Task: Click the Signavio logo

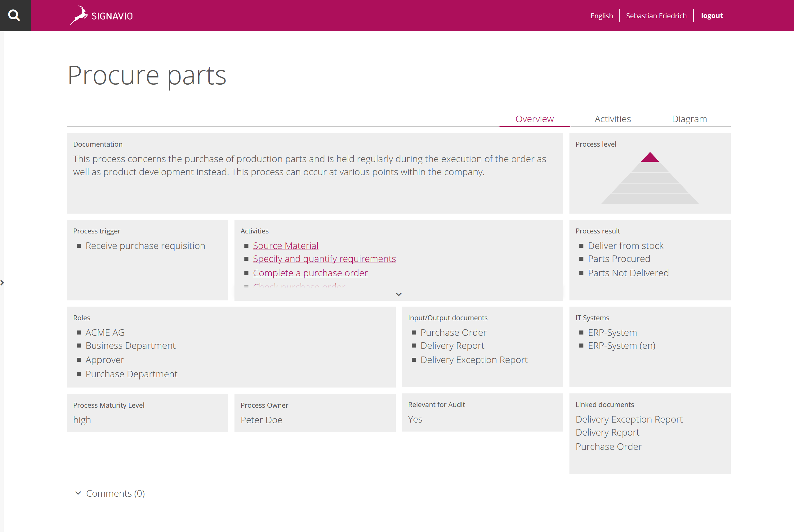Action: pyautogui.click(x=101, y=15)
